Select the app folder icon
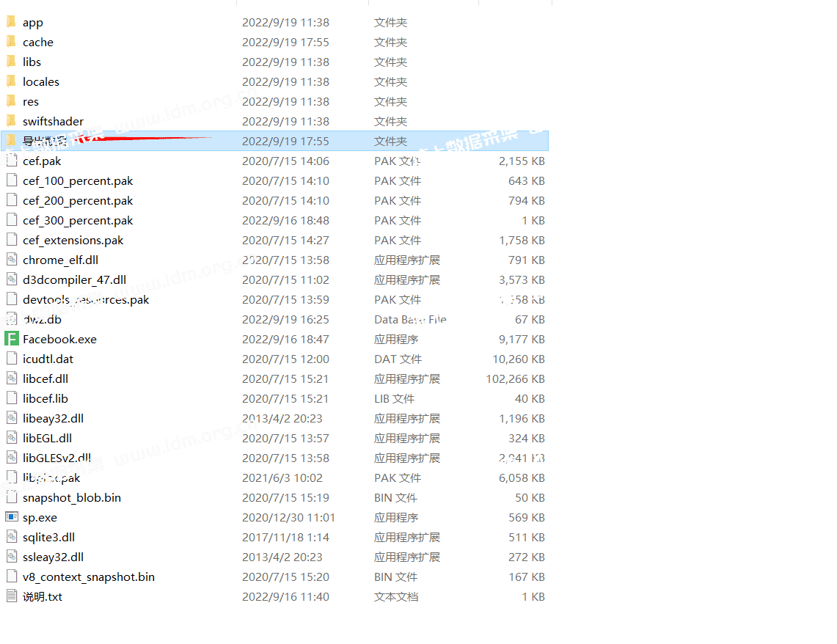The width and height of the screenshot is (837, 644). (x=11, y=22)
